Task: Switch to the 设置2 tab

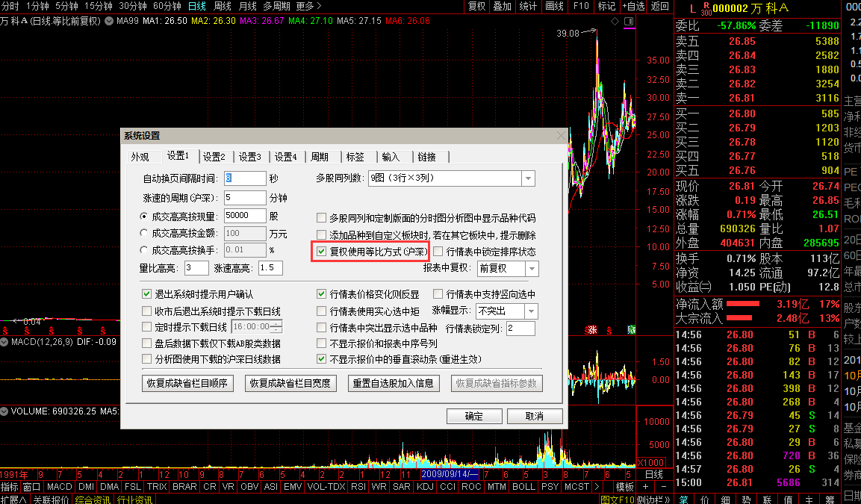Action: [214, 157]
